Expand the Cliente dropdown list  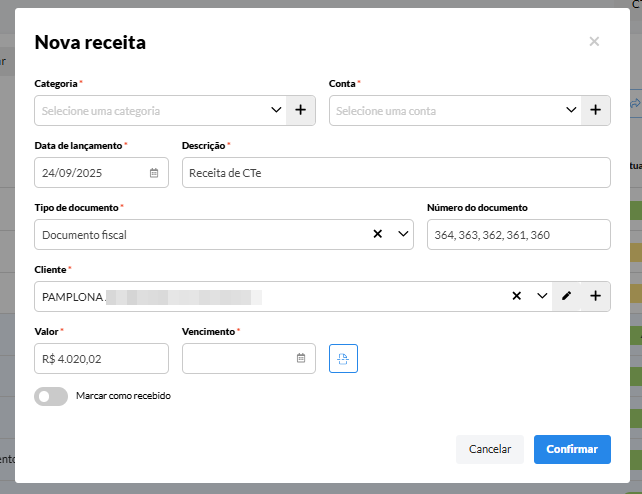[542, 296]
